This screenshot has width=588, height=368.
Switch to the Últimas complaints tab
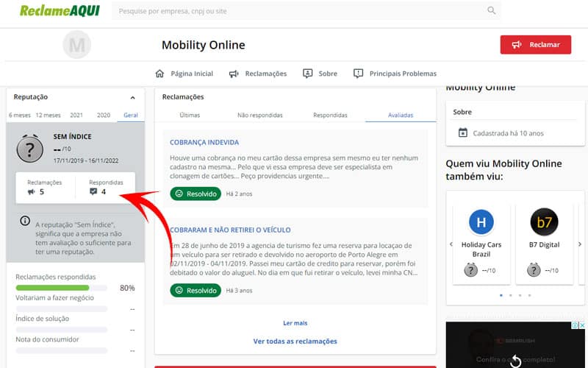click(190, 116)
